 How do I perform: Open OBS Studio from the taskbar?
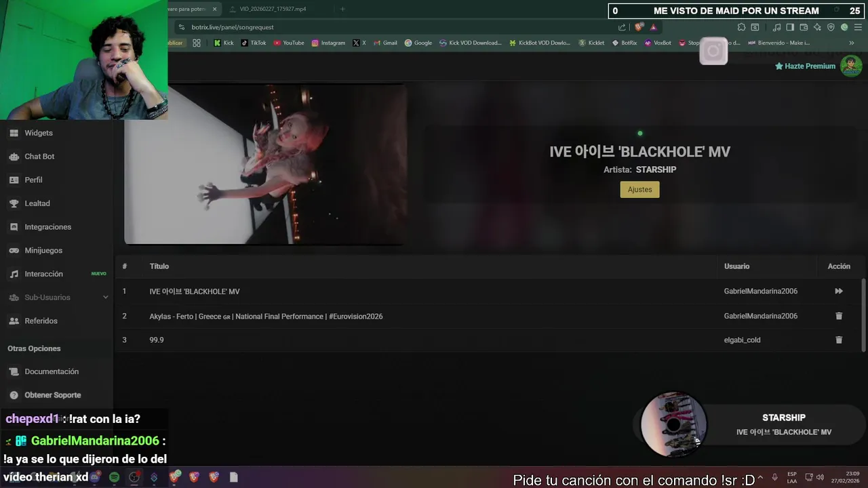(x=134, y=477)
